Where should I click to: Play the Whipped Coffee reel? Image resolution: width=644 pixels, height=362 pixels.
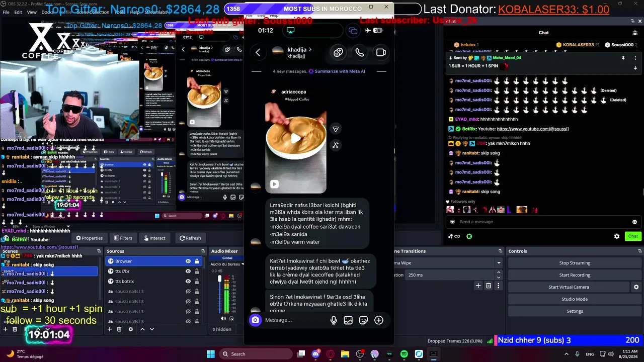295,138
